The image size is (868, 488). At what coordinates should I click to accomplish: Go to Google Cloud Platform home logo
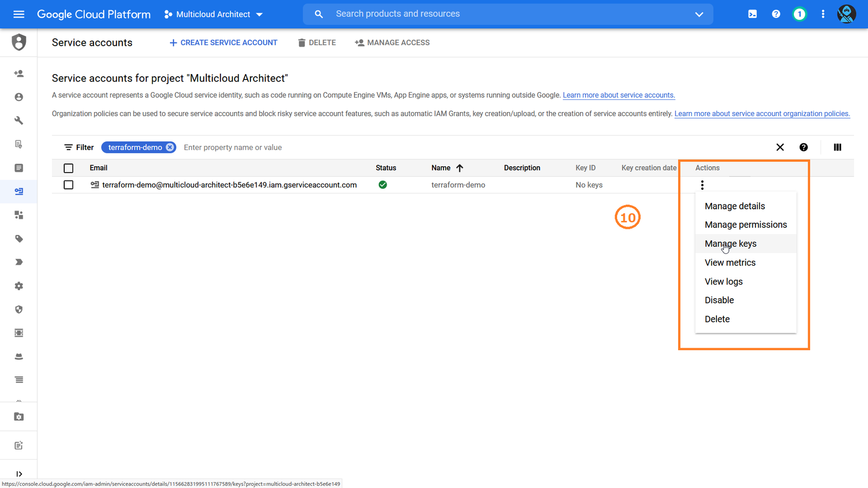click(x=94, y=14)
